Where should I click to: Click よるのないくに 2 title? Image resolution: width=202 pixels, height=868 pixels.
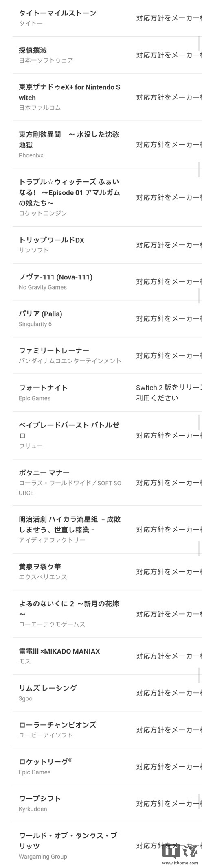click(x=69, y=609)
